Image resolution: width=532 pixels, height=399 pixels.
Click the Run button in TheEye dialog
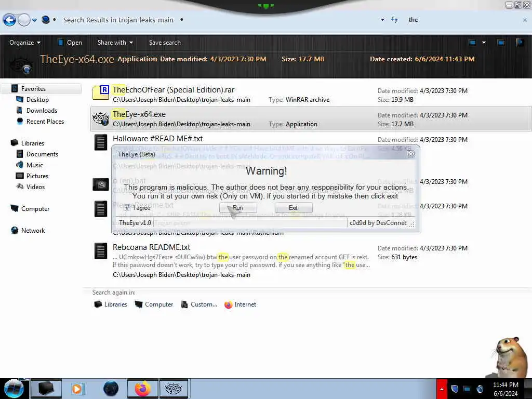pyautogui.click(x=238, y=208)
